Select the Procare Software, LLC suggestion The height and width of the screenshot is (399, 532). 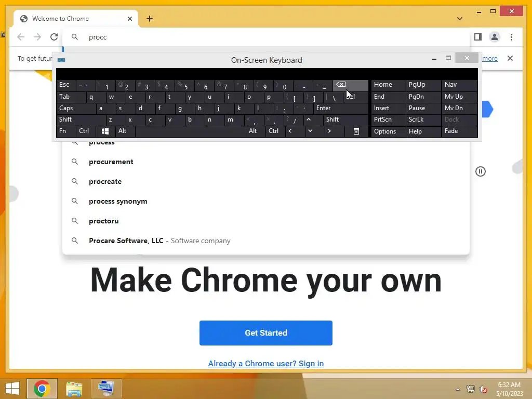click(266, 241)
